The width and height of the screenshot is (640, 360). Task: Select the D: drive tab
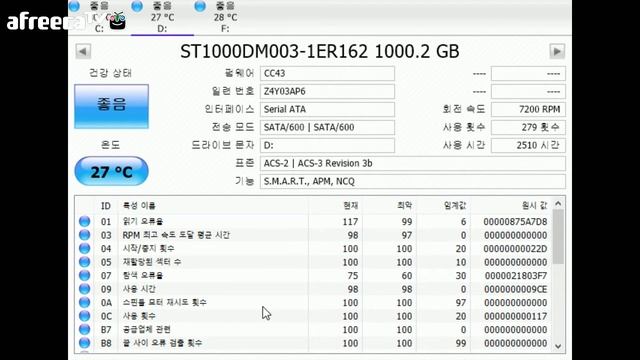(x=162, y=17)
